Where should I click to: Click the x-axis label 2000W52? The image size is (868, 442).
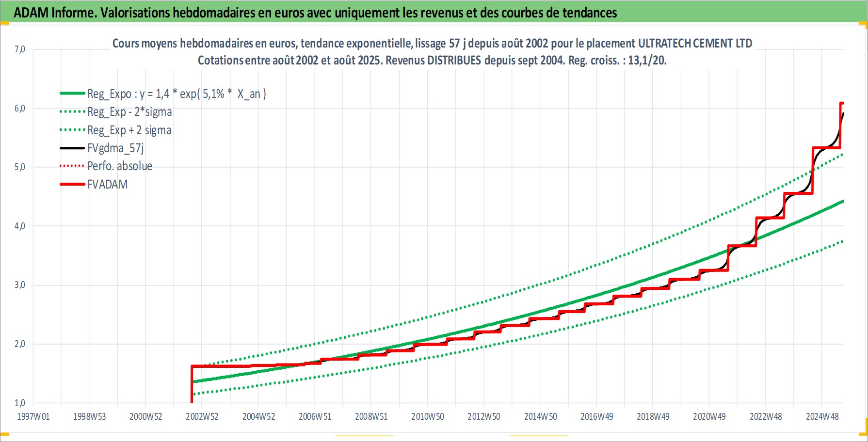coord(146,417)
